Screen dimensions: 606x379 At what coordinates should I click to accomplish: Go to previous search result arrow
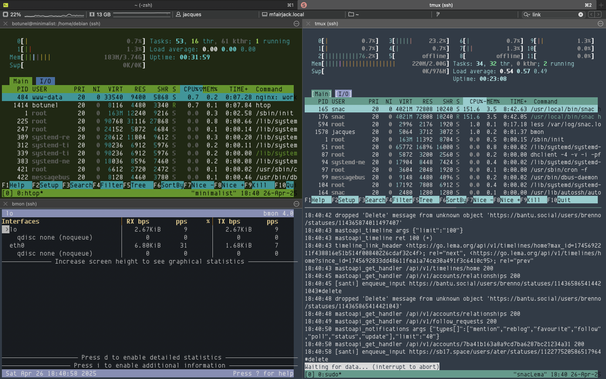[591, 14]
